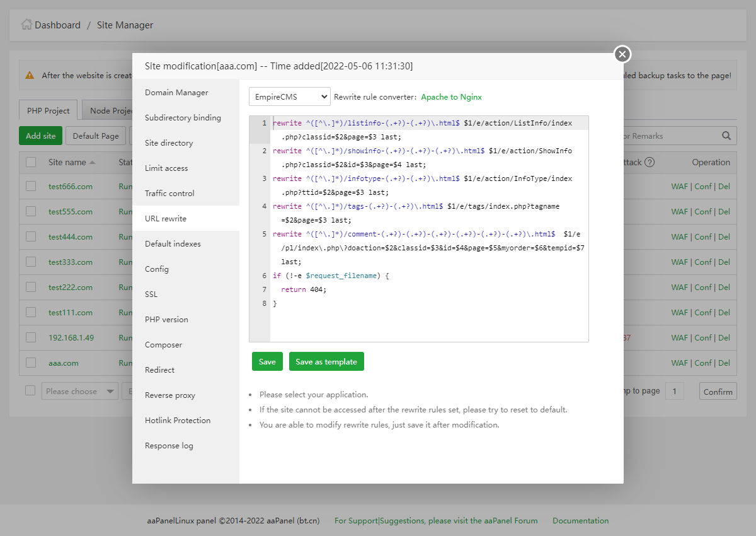Select the PHP Project tab

point(49,110)
